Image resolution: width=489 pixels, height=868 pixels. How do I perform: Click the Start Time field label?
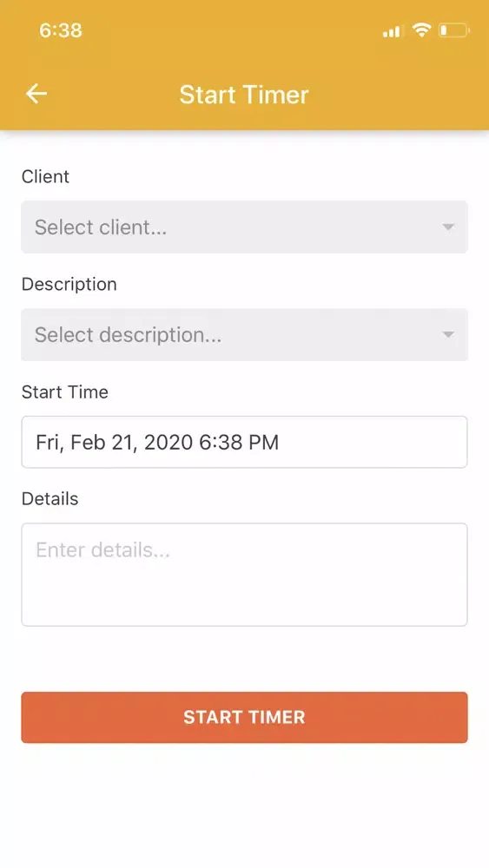coord(65,392)
